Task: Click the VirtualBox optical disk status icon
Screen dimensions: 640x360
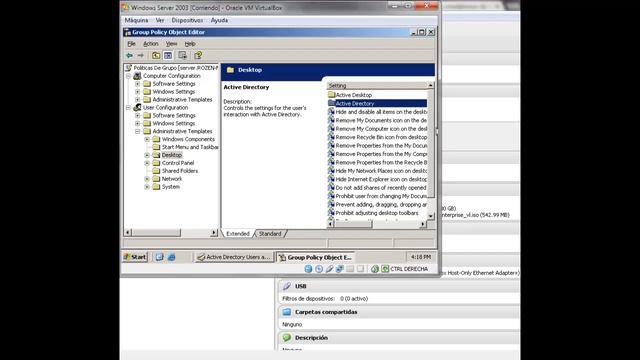Action: pyautogui.click(x=319, y=269)
